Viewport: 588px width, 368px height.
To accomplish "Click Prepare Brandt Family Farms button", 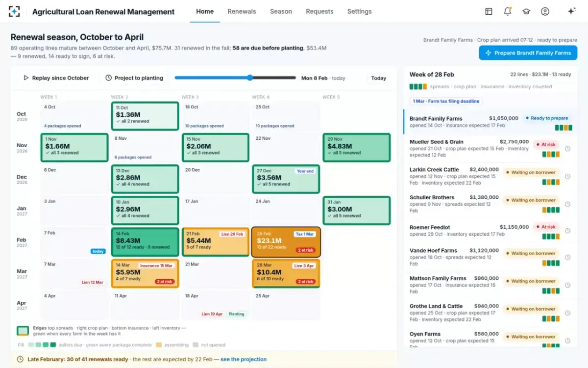I will [528, 53].
